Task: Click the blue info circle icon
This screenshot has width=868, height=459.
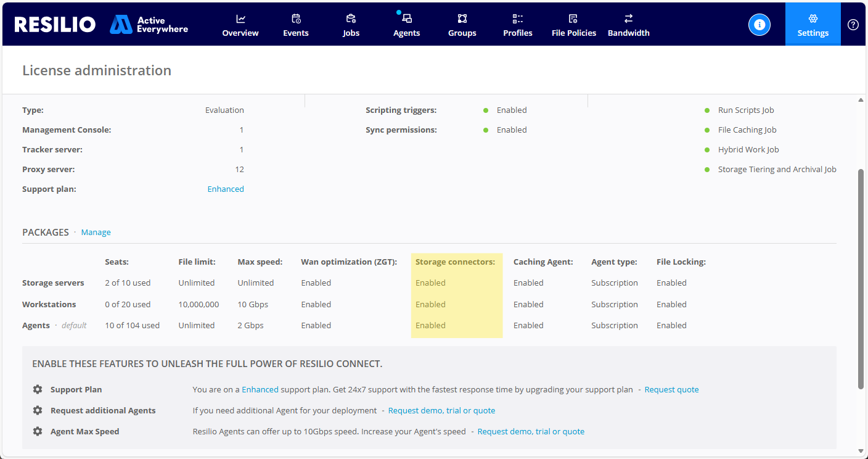Action: click(x=759, y=25)
